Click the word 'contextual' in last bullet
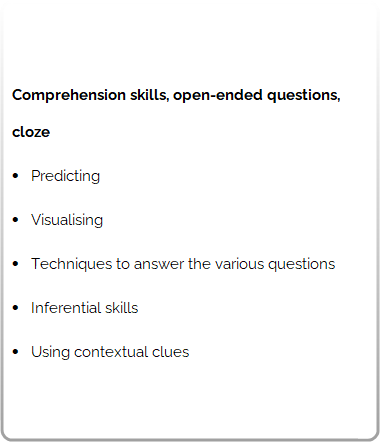This screenshot has width=380, height=442. coord(111,352)
